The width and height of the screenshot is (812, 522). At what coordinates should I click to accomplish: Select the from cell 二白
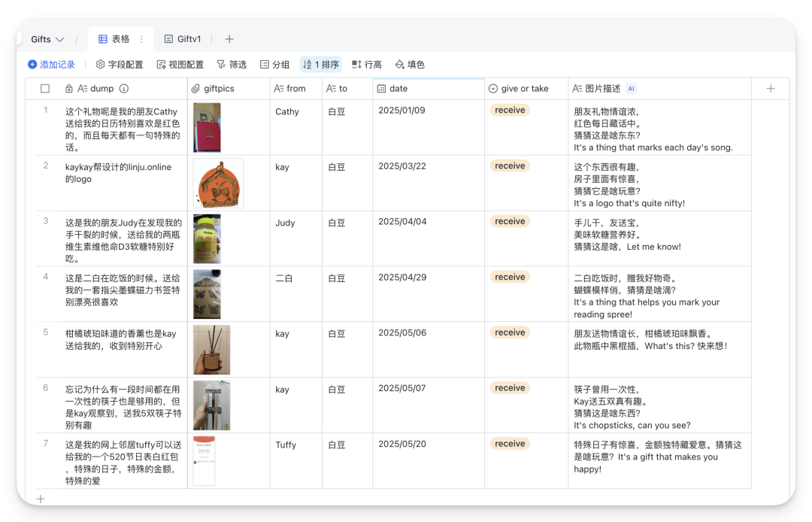295,294
